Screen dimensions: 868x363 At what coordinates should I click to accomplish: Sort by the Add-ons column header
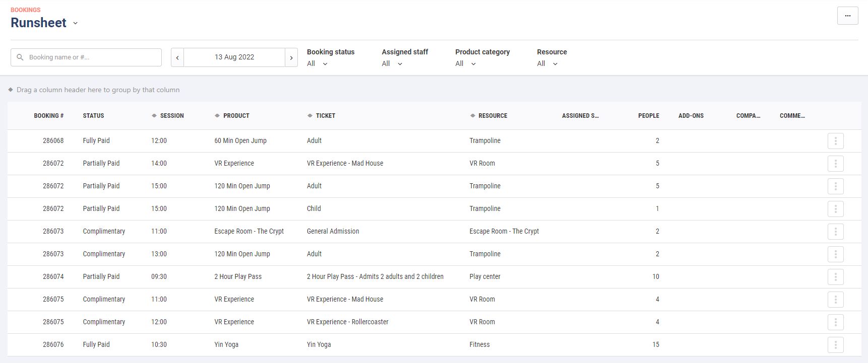click(x=691, y=116)
